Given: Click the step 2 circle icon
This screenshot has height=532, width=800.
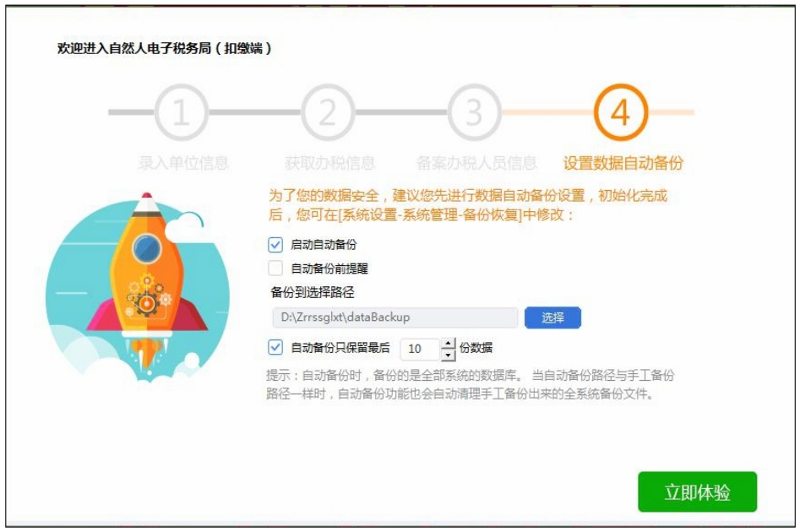Looking at the screenshot, I should 328,112.
